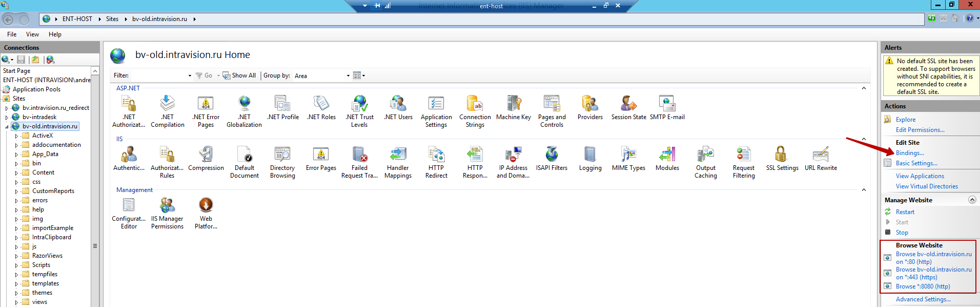Collapse the Manage Website section
Screen dimensions: 980x307
(972, 200)
